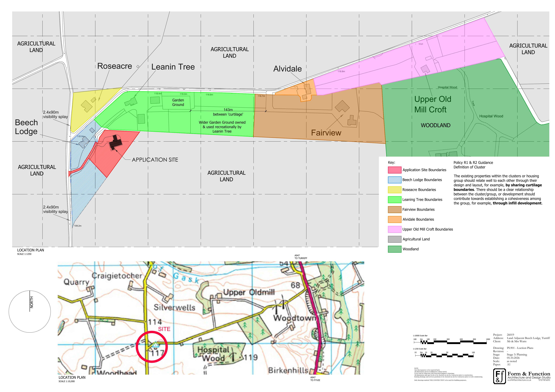Click the Hospital Wood map label
Screen dimensions: 555x392
[213, 354]
